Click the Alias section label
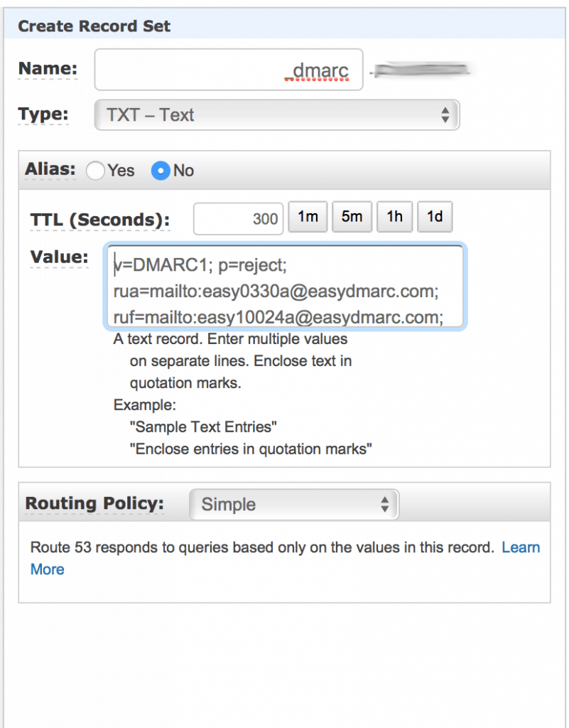This screenshot has width=569, height=728. 45,171
